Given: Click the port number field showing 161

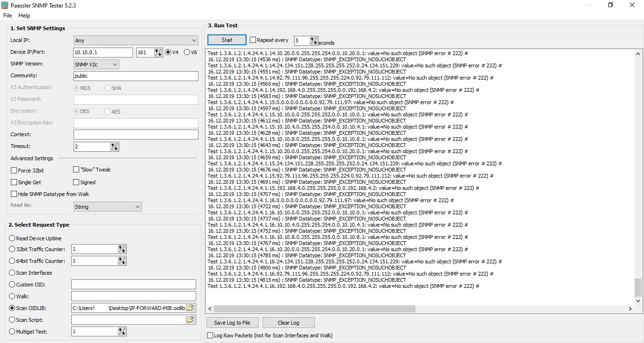Looking at the screenshot, I should (x=145, y=52).
